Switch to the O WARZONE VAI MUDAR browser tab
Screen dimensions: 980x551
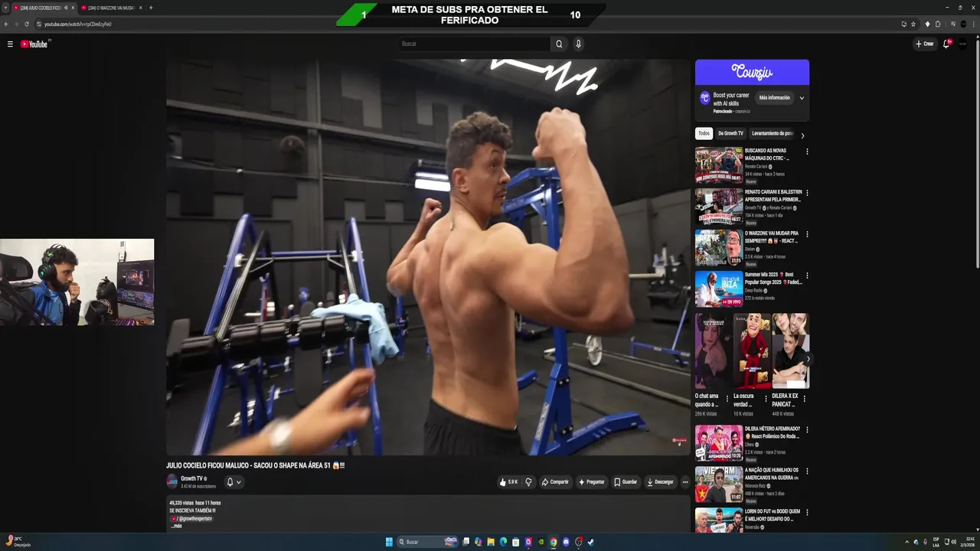point(111,8)
